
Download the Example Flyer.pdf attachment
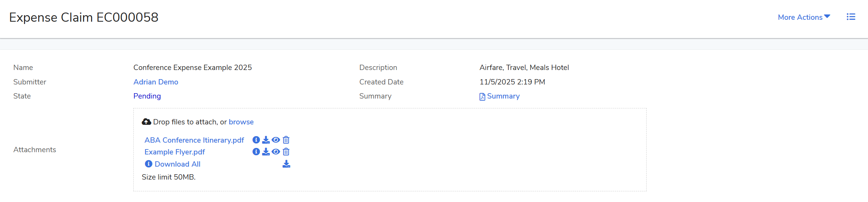tap(266, 152)
